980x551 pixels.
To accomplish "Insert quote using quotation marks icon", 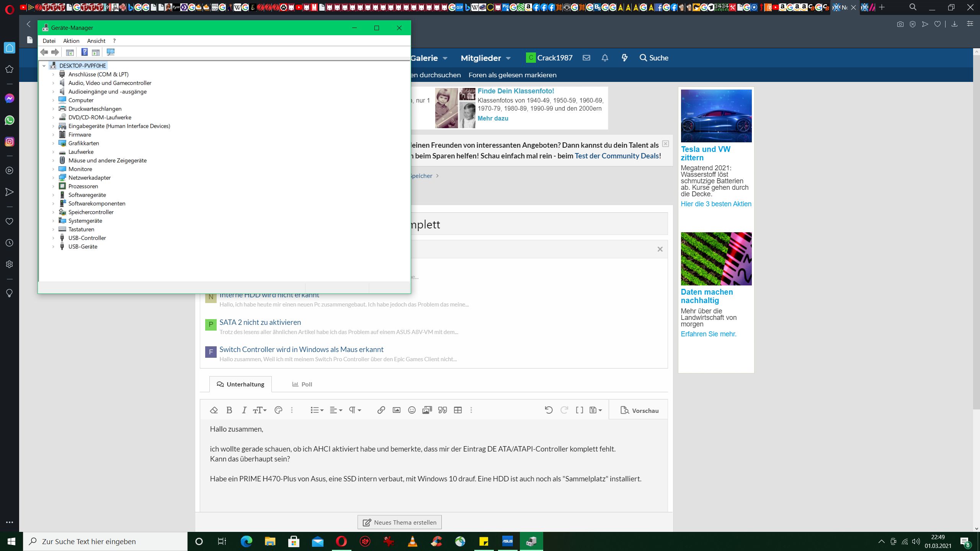I will pos(443,410).
